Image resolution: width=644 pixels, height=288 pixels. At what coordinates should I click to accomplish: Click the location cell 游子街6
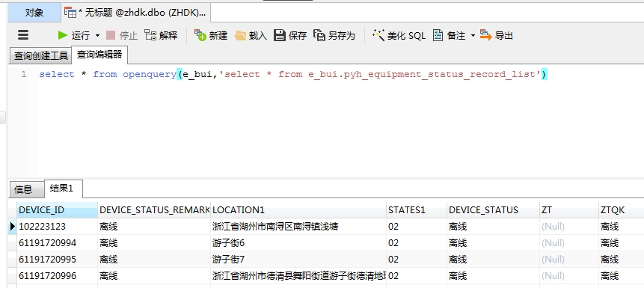[298, 243]
